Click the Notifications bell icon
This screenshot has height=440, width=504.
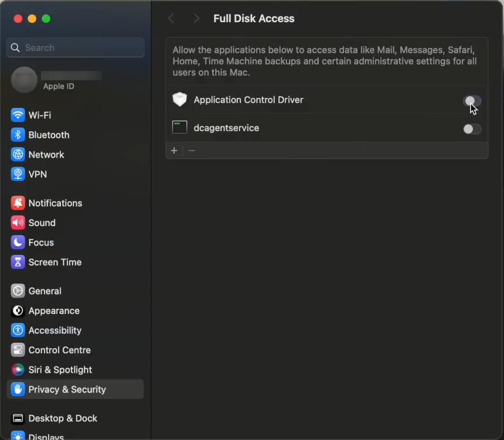pyautogui.click(x=18, y=203)
